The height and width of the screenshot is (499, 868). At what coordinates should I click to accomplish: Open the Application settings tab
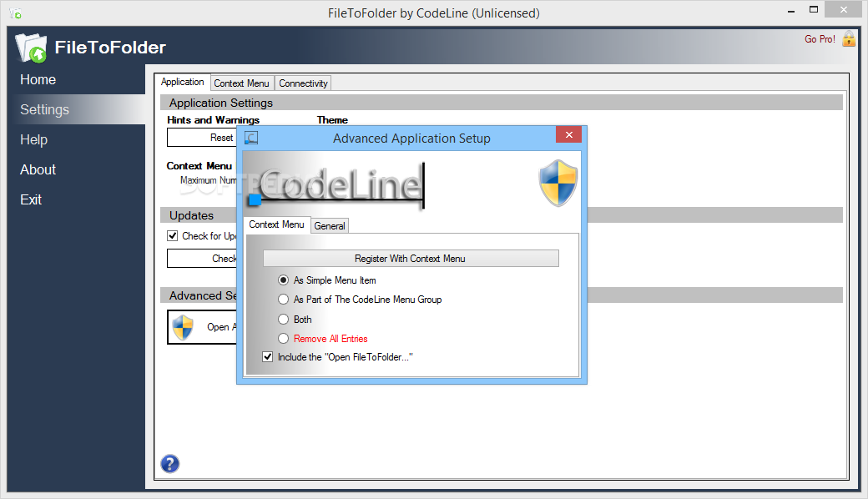(182, 82)
